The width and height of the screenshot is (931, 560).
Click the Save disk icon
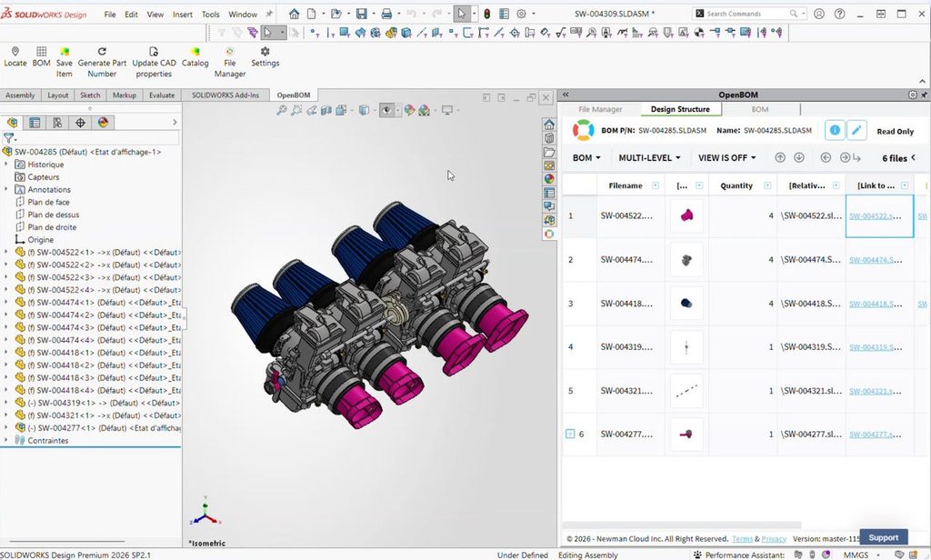coord(362,13)
